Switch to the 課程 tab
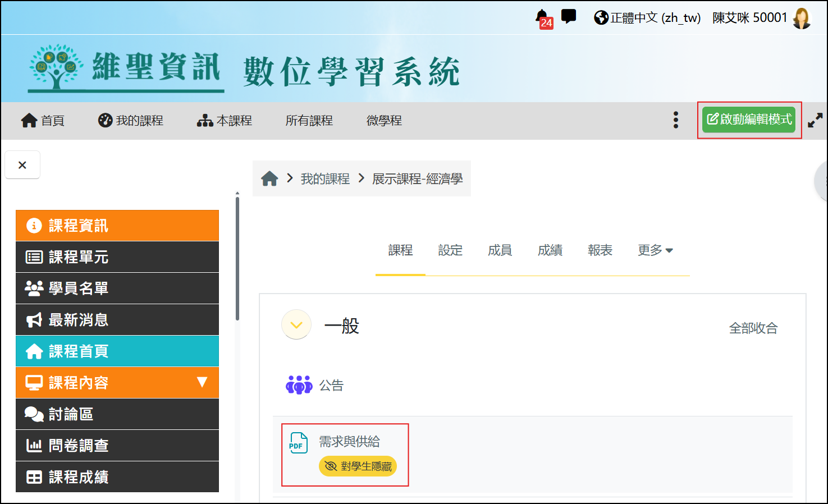Screen dimensions: 828x504 coord(400,250)
